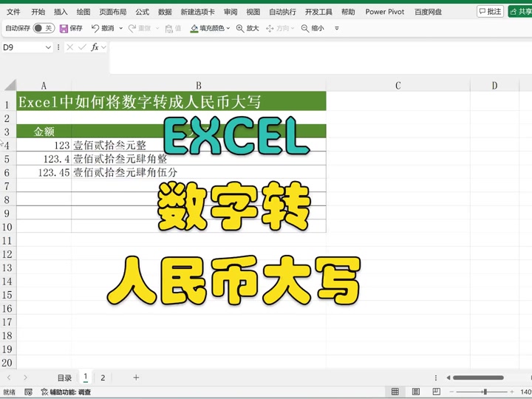The height and width of the screenshot is (399, 532).
Task: Expand the Name Box dropdown arrow
Action: [x=48, y=47]
